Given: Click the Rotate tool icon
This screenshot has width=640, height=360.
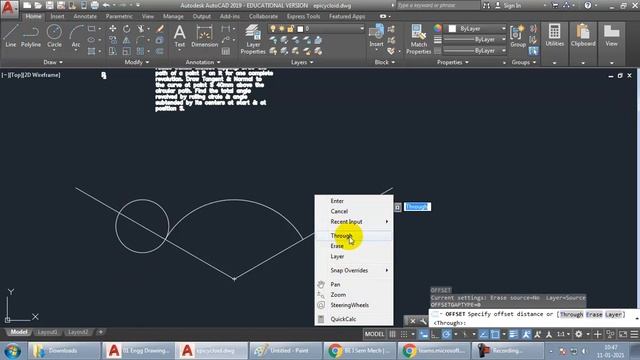Looking at the screenshot, I should point(127,29).
